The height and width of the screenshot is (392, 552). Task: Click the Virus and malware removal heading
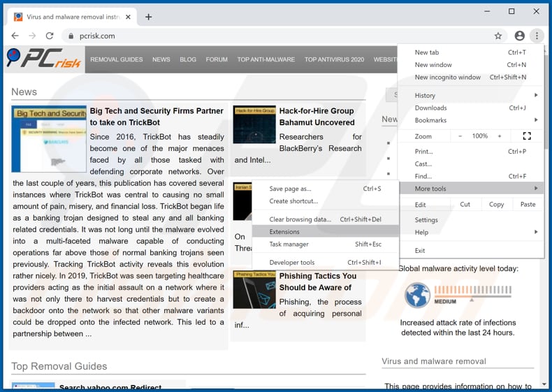pos(434,361)
